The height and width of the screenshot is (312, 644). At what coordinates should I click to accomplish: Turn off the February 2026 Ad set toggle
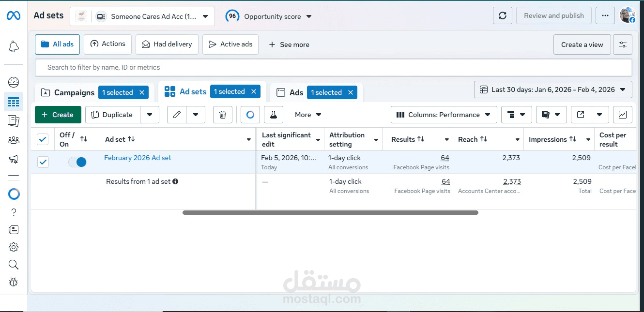click(77, 162)
